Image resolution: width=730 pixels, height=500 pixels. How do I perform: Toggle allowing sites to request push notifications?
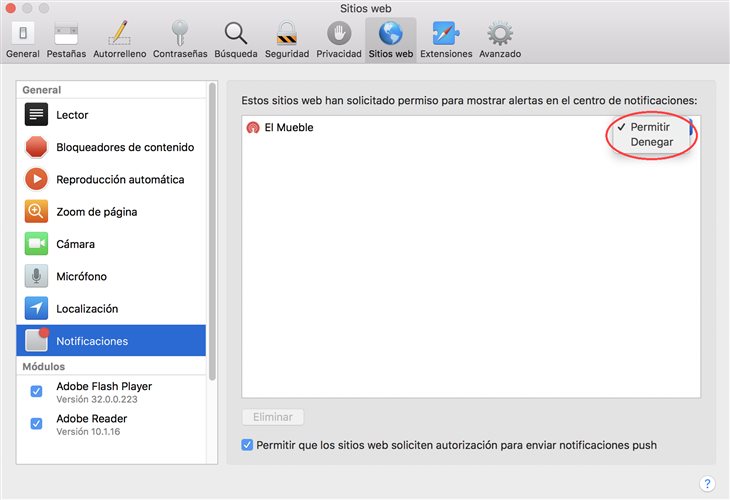[247, 445]
